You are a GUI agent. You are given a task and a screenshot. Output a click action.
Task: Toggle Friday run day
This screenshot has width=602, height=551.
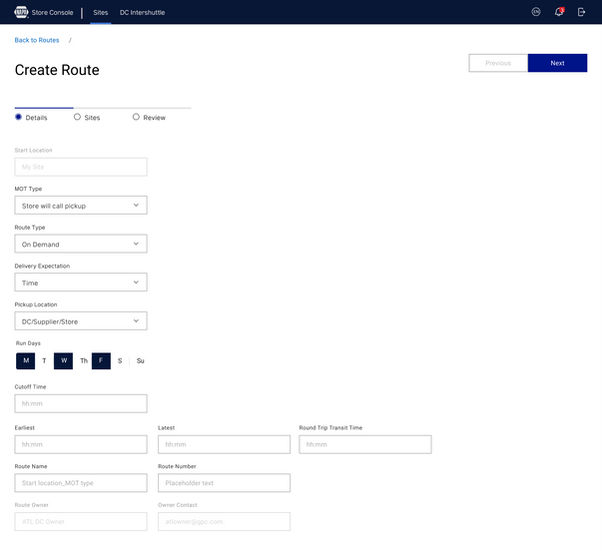(101, 361)
